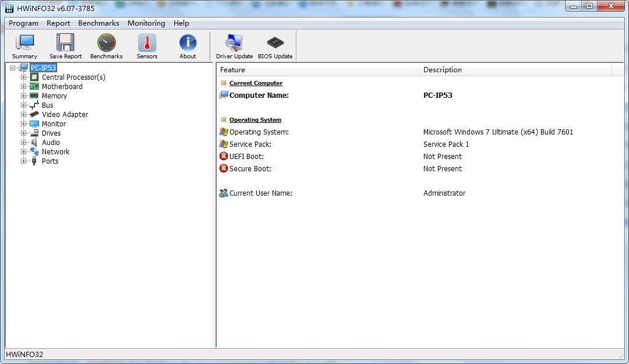Click the Network tree icon
Viewport: 629px width, 364px height.
[34, 151]
